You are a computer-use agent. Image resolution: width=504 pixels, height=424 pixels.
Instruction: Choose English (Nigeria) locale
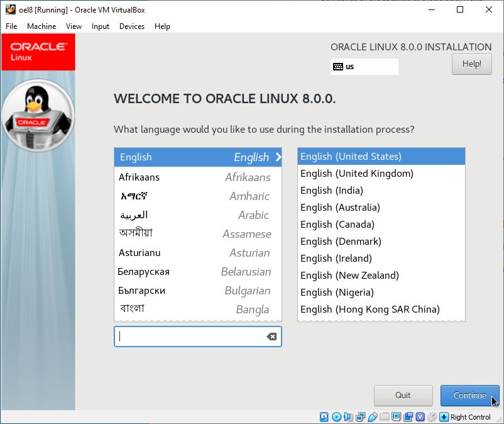pos(381,293)
